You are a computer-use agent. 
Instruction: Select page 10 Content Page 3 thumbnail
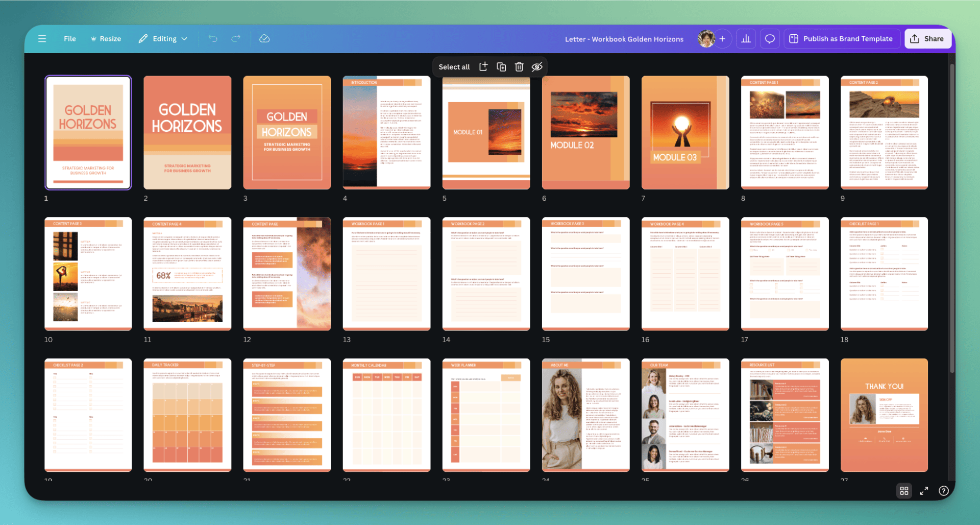coord(88,274)
